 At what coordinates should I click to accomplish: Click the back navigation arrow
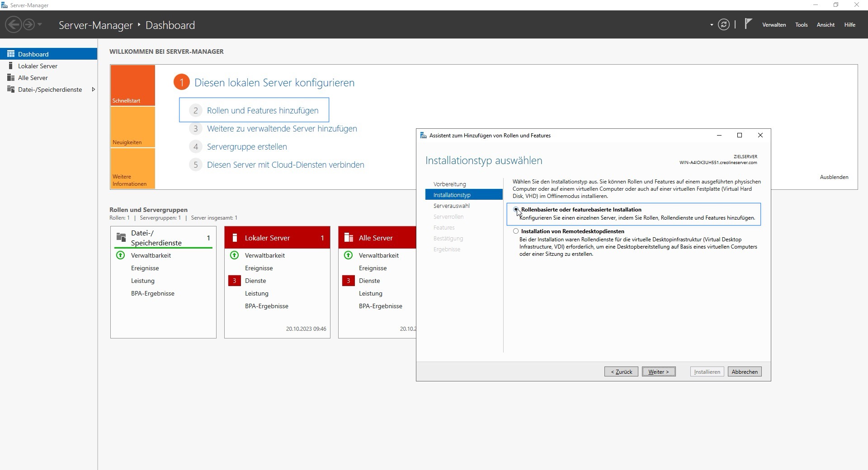click(14, 25)
